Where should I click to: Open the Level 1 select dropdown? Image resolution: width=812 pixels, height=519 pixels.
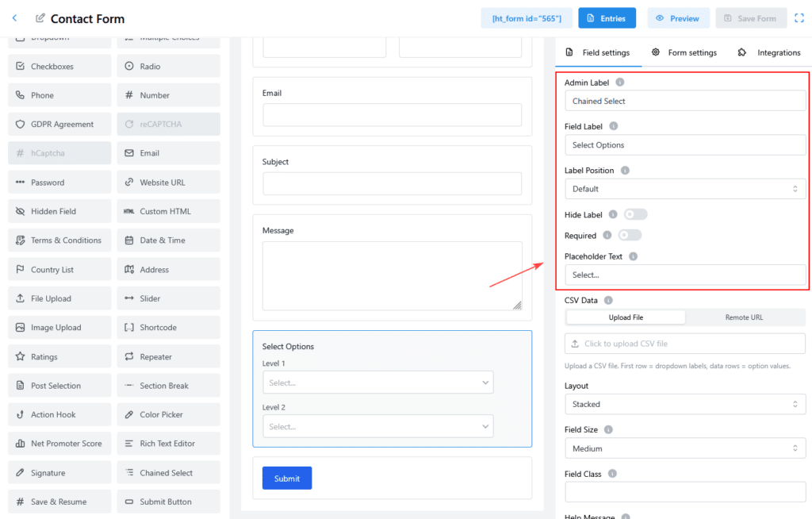coord(377,383)
